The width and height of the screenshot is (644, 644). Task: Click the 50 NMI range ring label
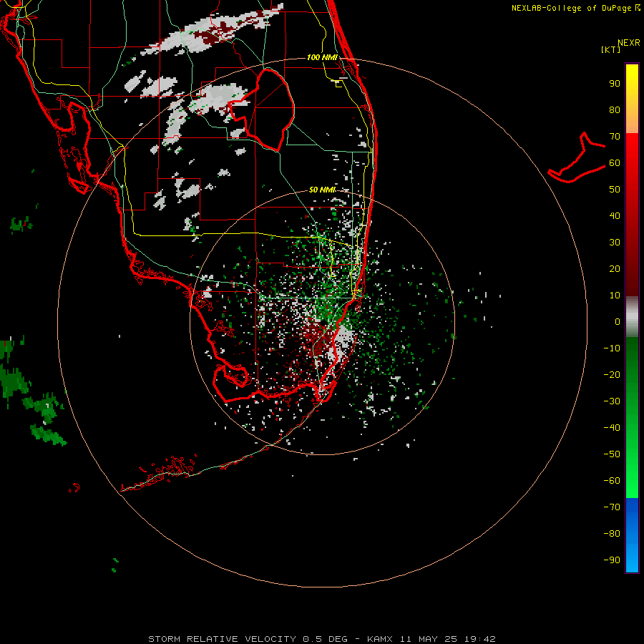(322, 190)
